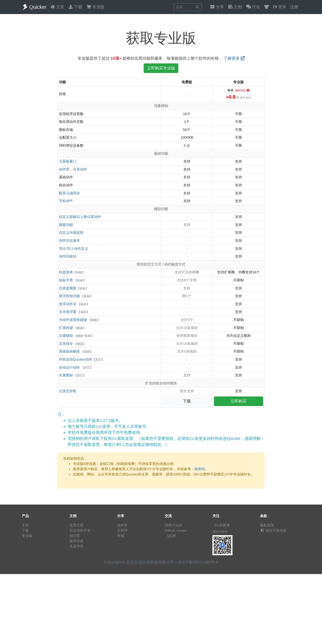Open the 专业版 nav item in header
The width and height of the screenshot is (322, 644).
click(x=95, y=7)
